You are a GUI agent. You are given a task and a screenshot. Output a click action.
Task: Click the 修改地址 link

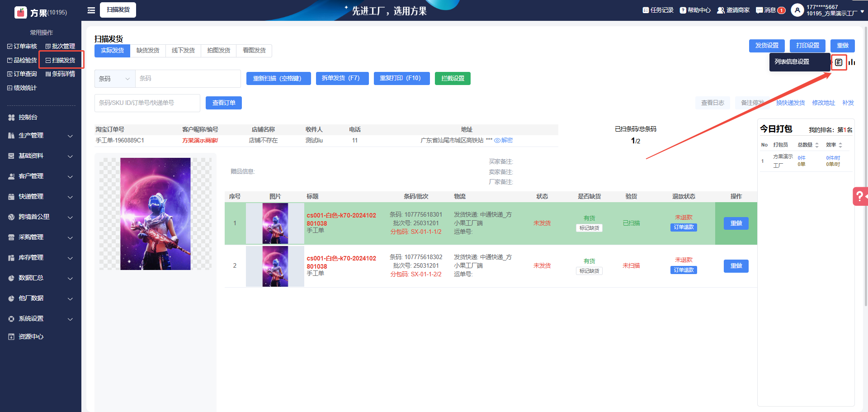pyautogui.click(x=824, y=103)
